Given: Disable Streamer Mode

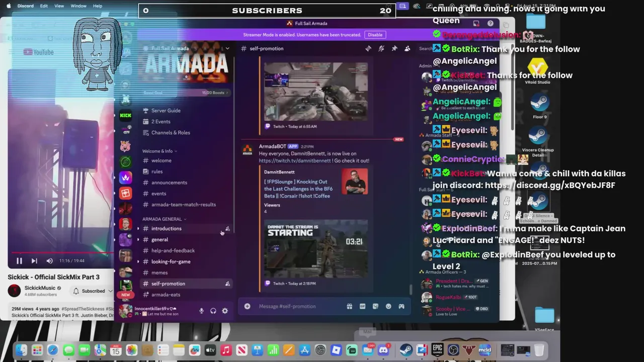Looking at the screenshot, I should tap(375, 35).
